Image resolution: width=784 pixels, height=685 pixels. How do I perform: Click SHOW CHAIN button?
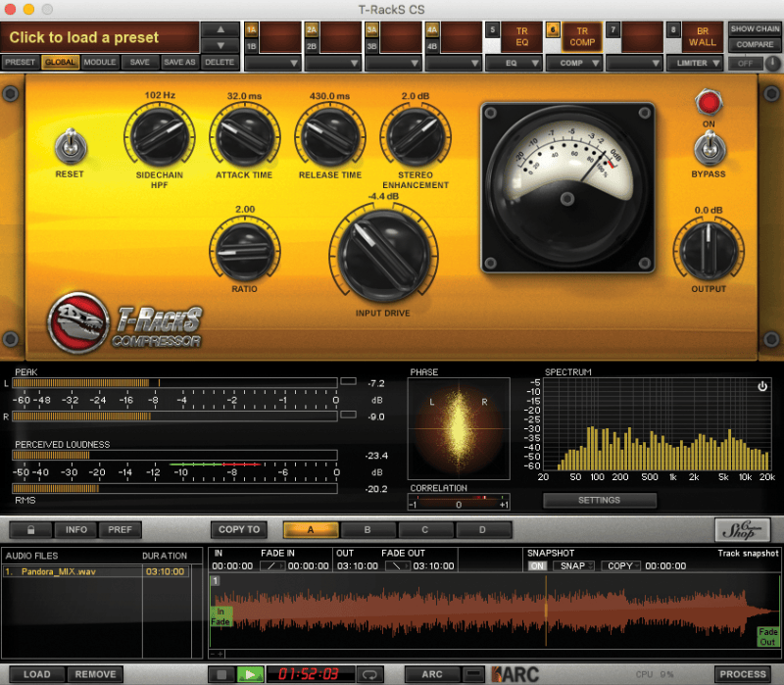click(x=755, y=29)
